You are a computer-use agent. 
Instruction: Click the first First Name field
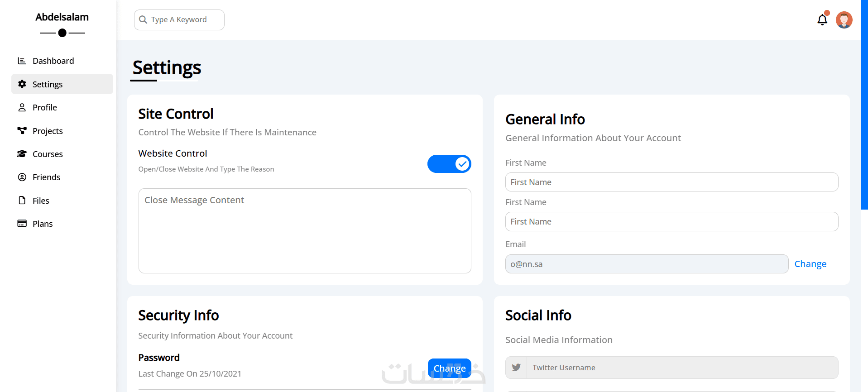pyautogui.click(x=671, y=182)
